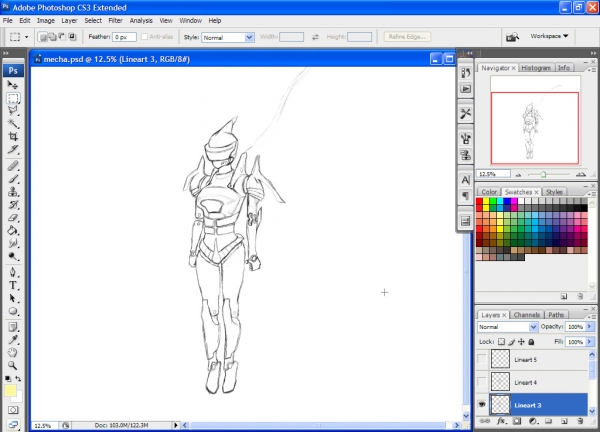Click the Refine Edge button
The image size is (600, 432).
click(x=407, y=37)
